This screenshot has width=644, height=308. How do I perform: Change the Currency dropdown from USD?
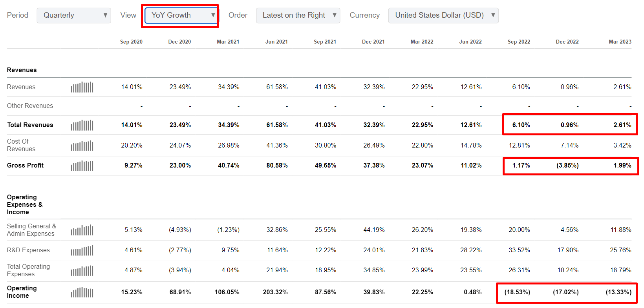[x=443, y=15]
